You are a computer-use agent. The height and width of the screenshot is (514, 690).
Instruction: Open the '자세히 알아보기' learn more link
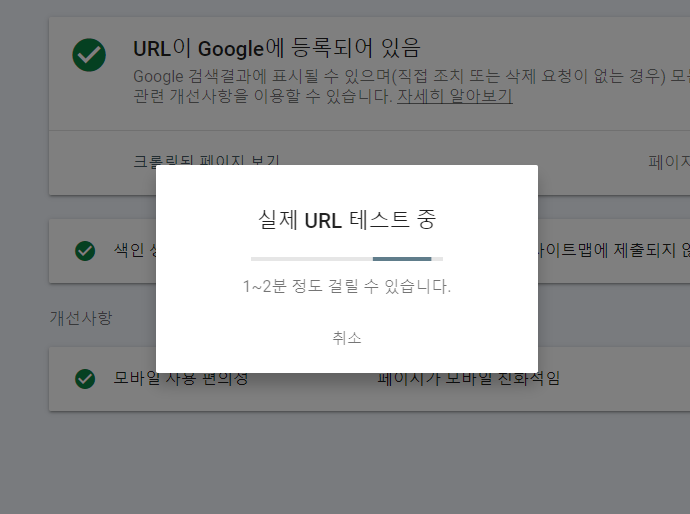[x=455, y=95]
